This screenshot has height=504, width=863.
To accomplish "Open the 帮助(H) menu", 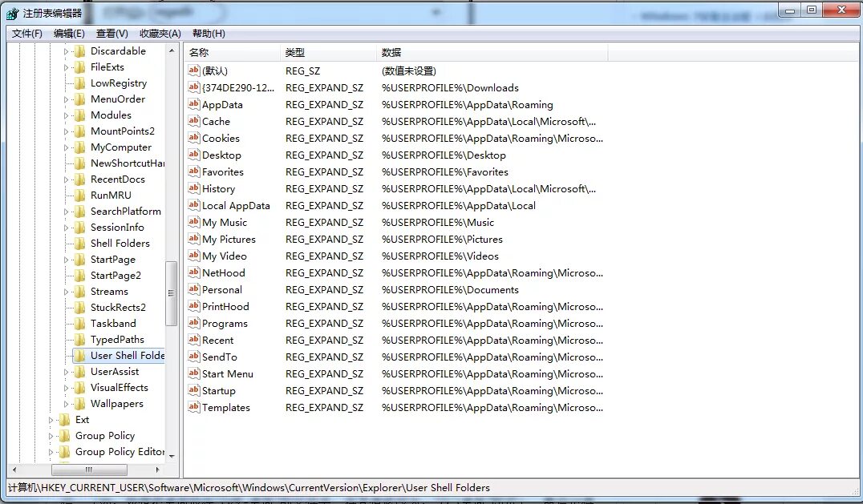I will tap(209, 34).
